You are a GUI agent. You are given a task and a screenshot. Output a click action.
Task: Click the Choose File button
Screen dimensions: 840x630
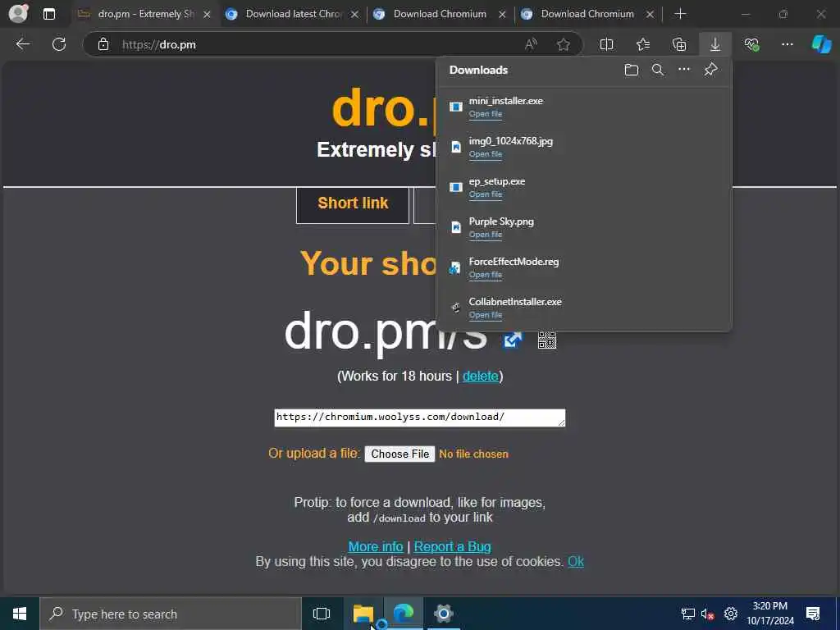pos(399,454)
